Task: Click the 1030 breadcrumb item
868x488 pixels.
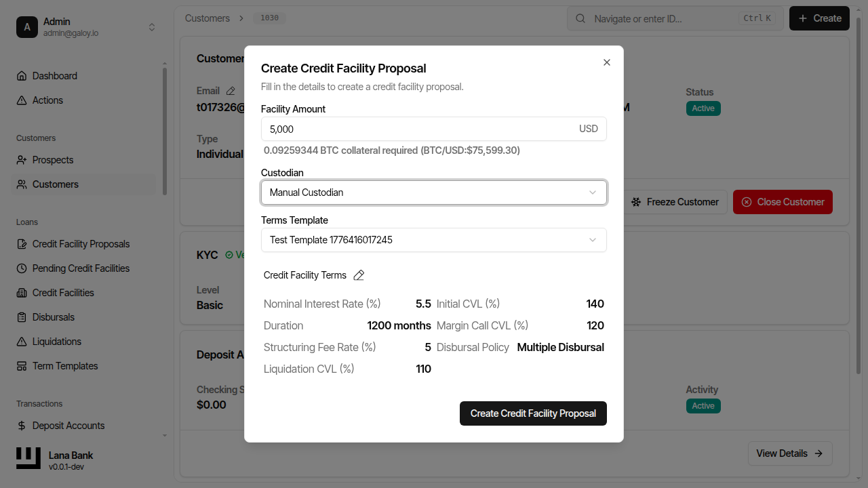Action: coord(269,18)
